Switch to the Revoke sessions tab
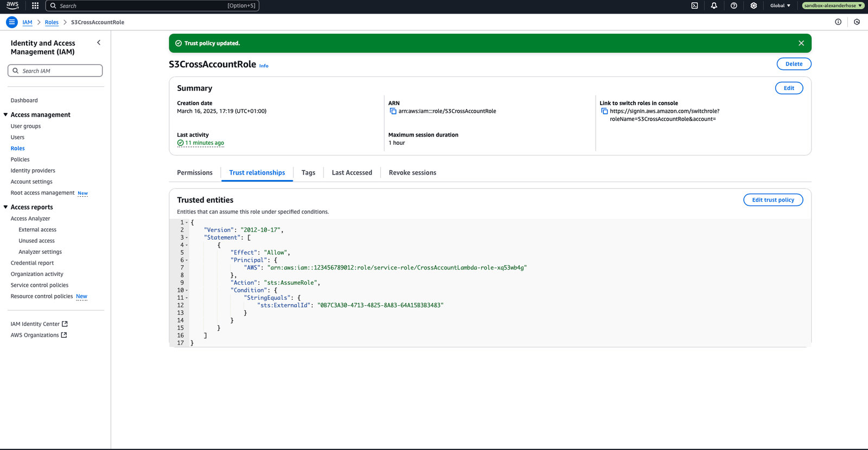 coord(412,173)
